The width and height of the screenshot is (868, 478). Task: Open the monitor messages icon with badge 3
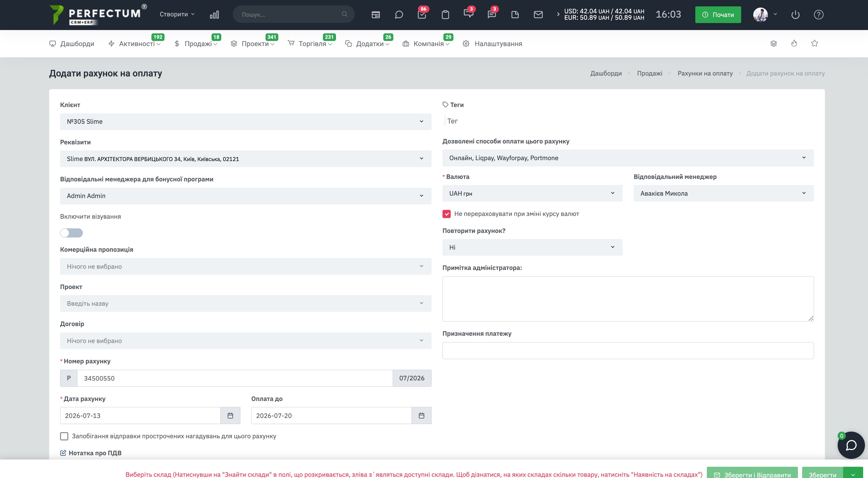(468, 14)
